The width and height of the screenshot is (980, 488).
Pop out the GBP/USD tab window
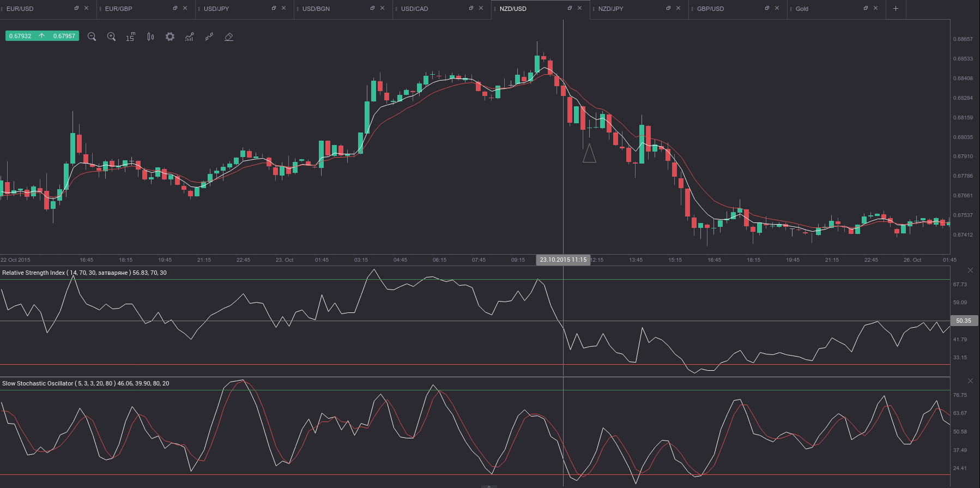[x=767, y=8]
